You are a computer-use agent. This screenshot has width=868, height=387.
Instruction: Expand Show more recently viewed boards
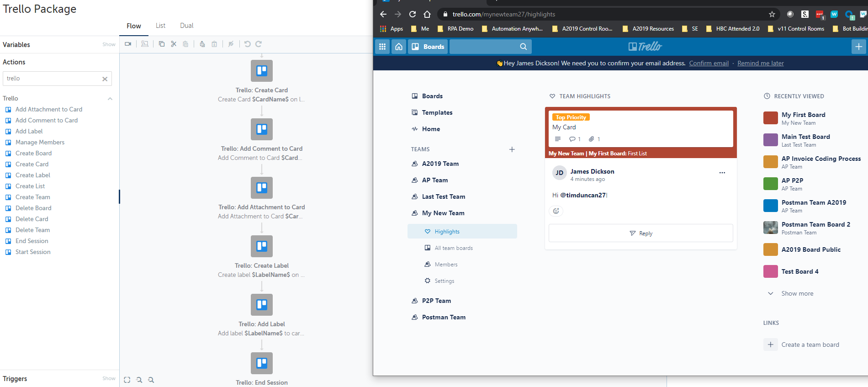point(797,293)
